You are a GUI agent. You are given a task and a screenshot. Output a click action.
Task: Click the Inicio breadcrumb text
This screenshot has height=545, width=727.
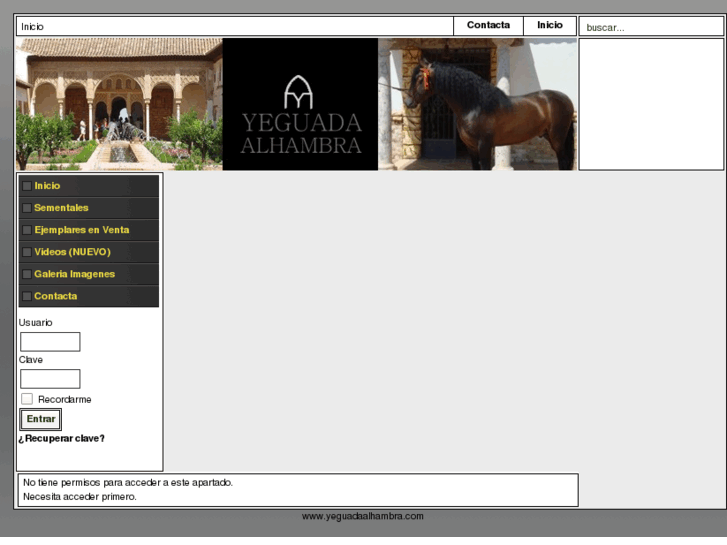point(32,27)
